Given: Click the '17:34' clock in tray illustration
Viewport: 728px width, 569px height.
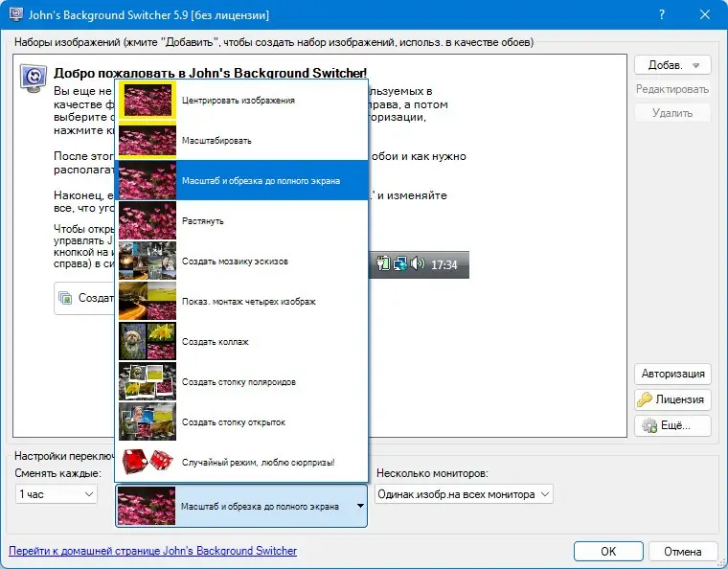Looking at the screenshot, I should coord(444,265).
